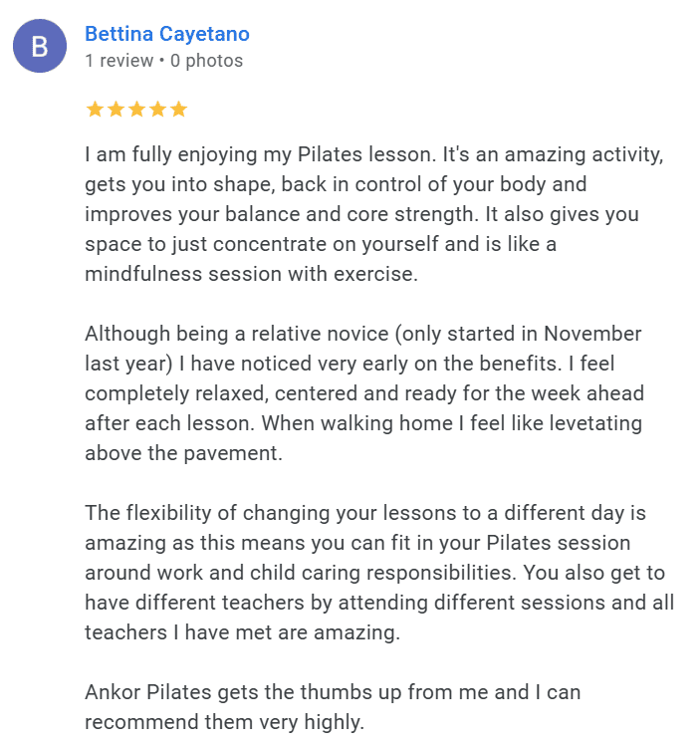This screenshot has height=745, width=700.
Task: Open the Bettina Cayetano profile link
Action: coord(167,34)
